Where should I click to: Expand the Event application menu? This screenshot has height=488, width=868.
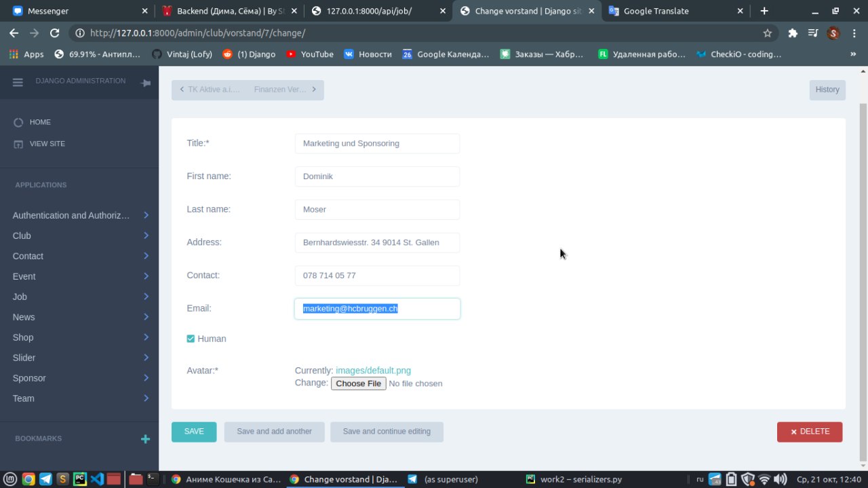[79, 276]
